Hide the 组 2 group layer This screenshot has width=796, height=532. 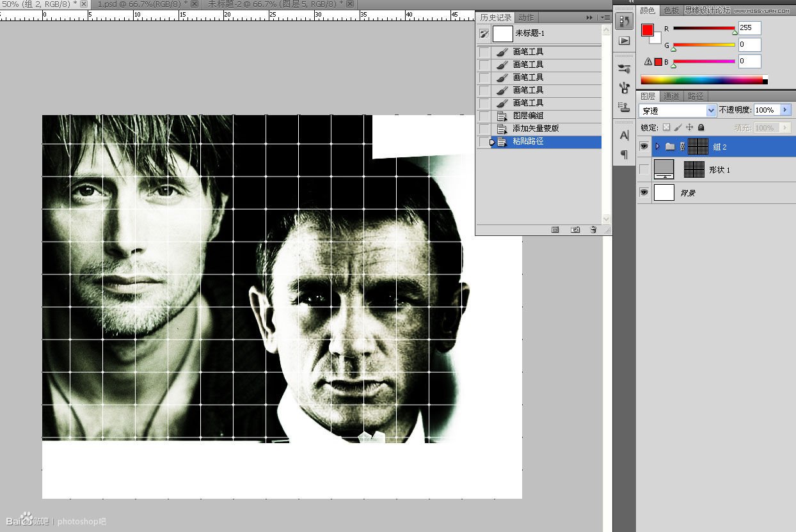click(644, 146)
